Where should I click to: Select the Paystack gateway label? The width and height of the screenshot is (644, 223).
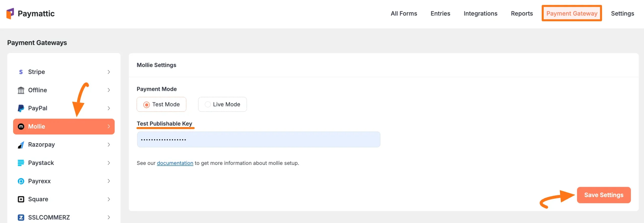(41, 163)
